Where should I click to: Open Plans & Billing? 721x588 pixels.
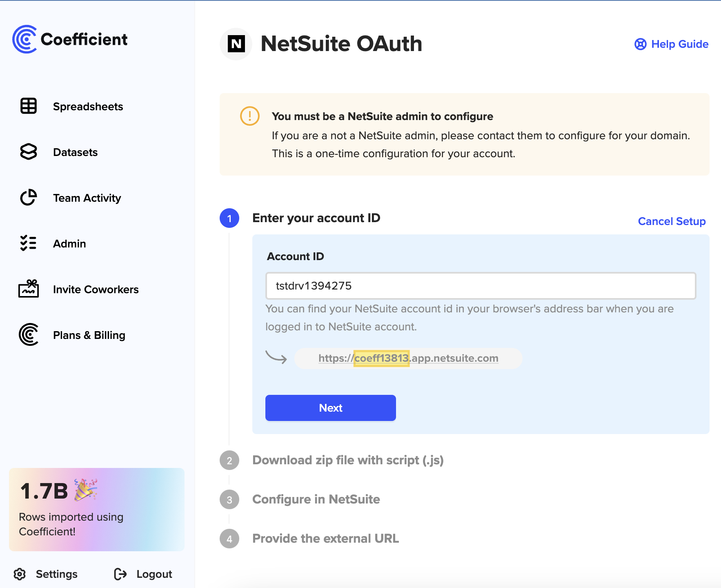89,335
